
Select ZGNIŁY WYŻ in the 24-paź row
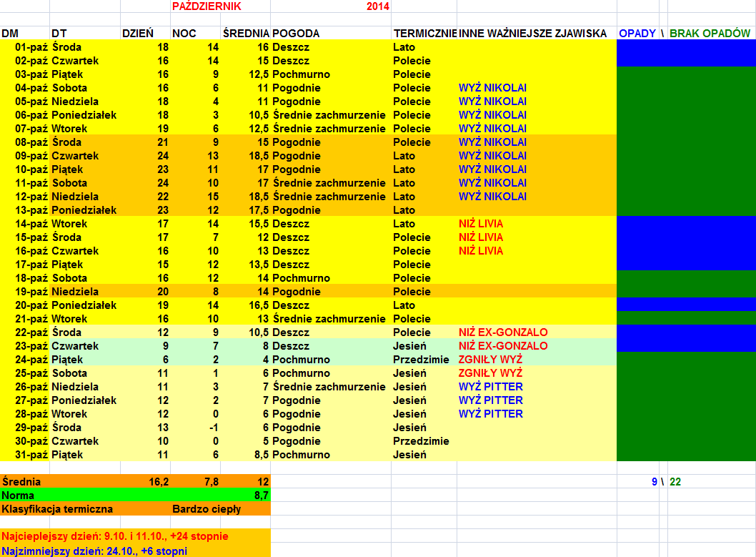point(490,360)
